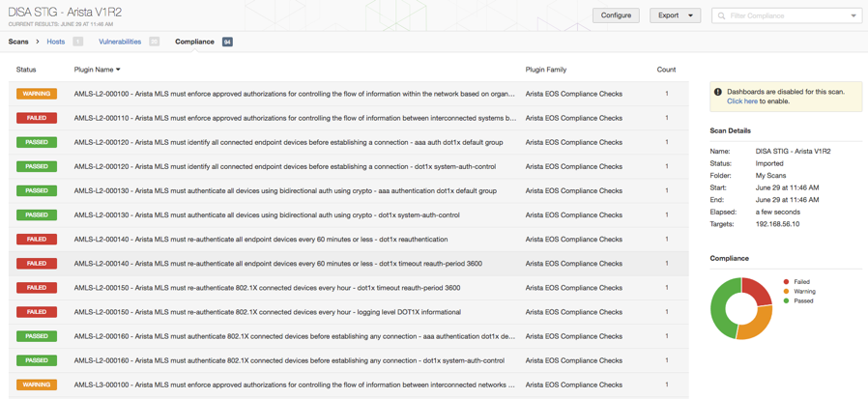Click the PASSED badge for L2-000160 dot1x system-auth-control row
Viewport: 868px width, 399px height.
[37, 360]
